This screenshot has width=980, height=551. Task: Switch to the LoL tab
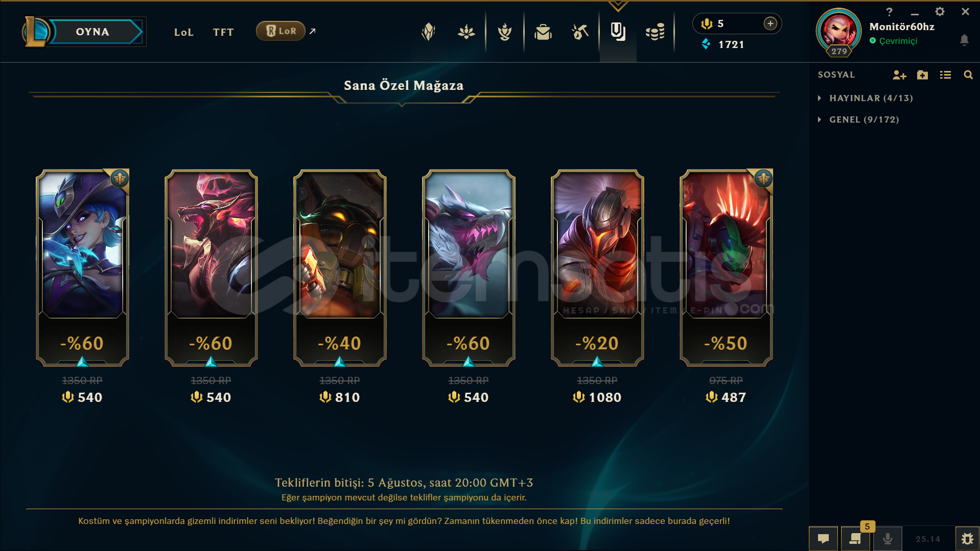184,32
